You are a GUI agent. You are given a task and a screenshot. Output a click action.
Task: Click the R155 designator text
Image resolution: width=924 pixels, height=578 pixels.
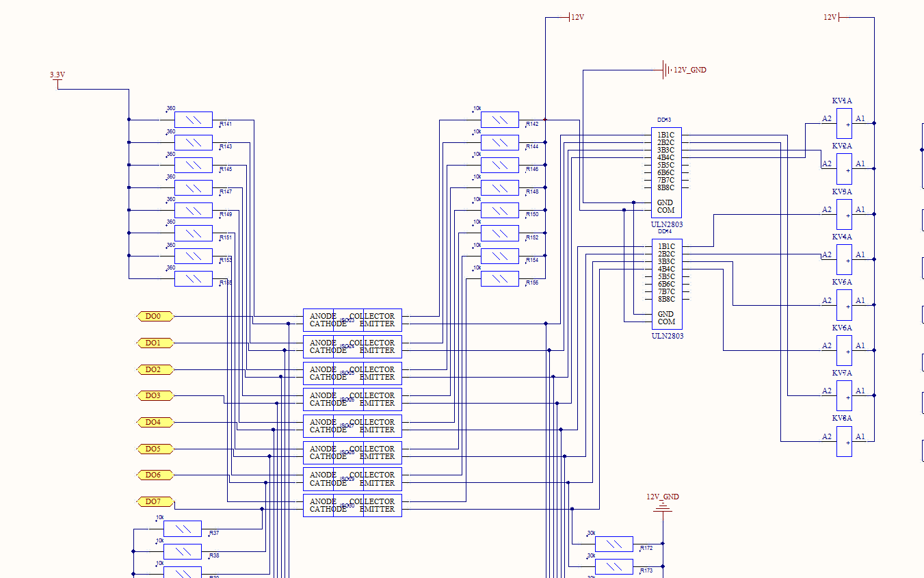[x=226, y=283]
